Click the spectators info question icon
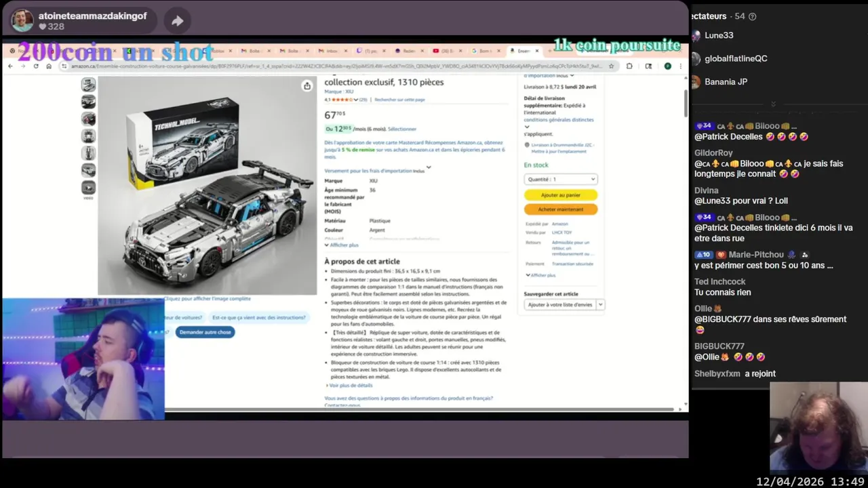 752,16
